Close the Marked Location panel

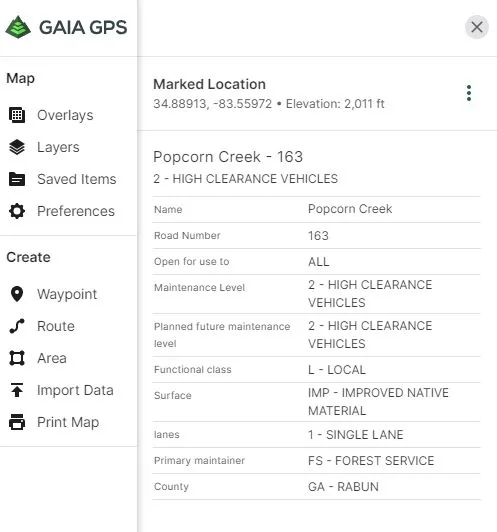[477, 27]
